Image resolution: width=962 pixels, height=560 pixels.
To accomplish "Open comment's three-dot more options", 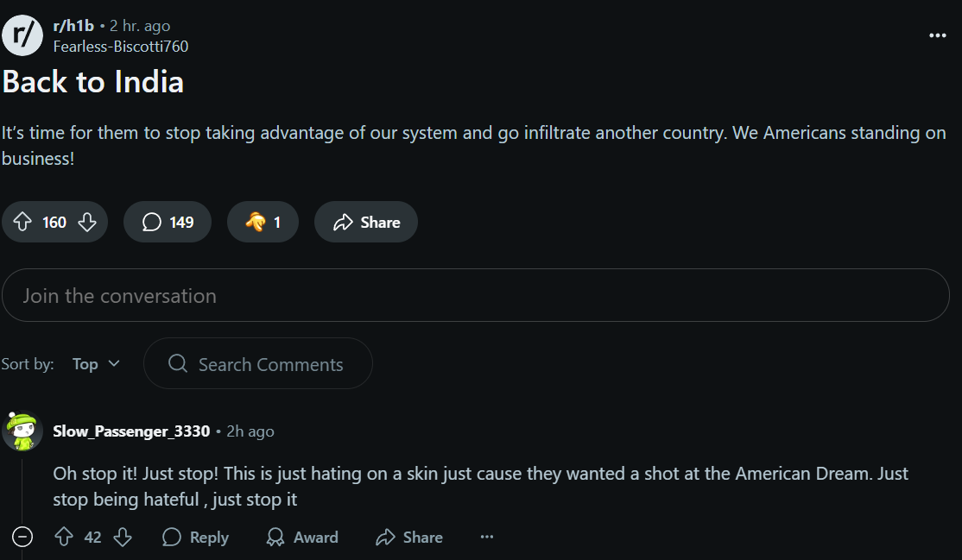I will [x=487, y=538].
